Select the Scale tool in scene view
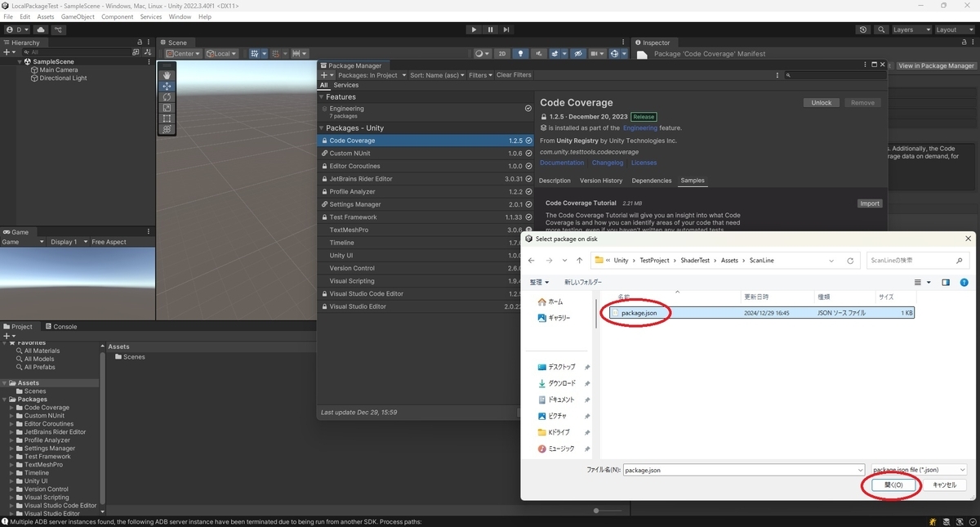The height and width of the screenshot is (527, 980). point(167,107)
